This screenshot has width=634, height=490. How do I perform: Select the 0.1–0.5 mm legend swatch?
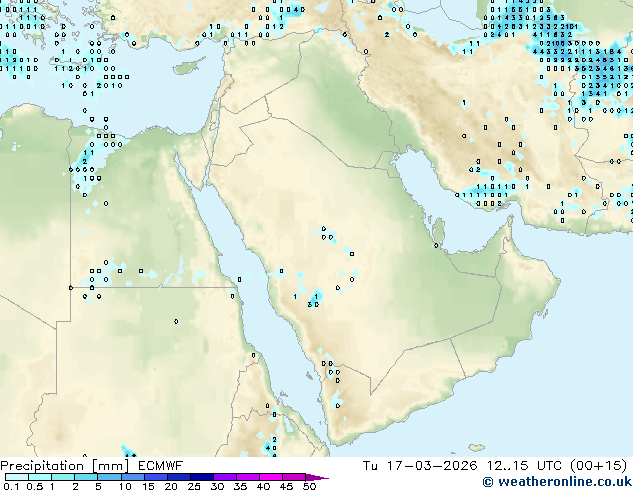[17, 477]
